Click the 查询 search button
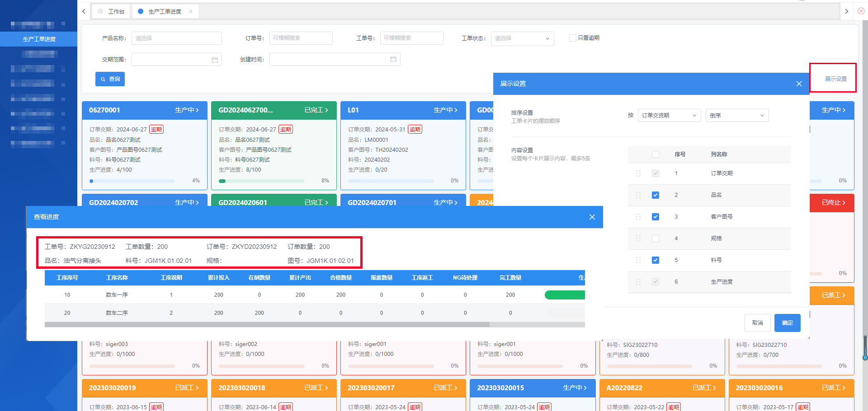 pos(110,79)
